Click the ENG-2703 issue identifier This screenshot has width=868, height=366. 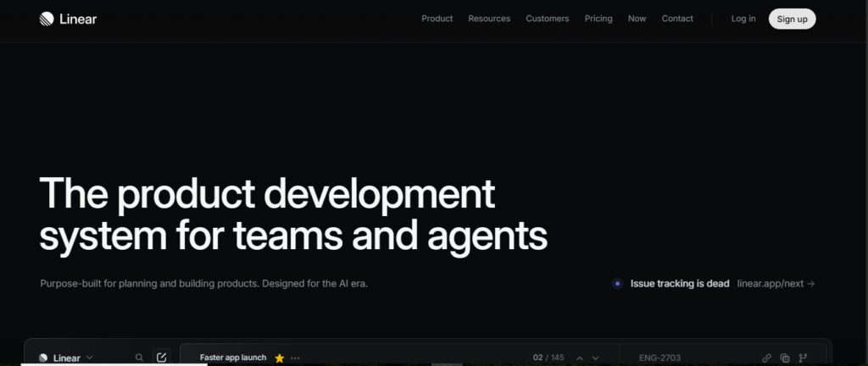tap(659, 358)
